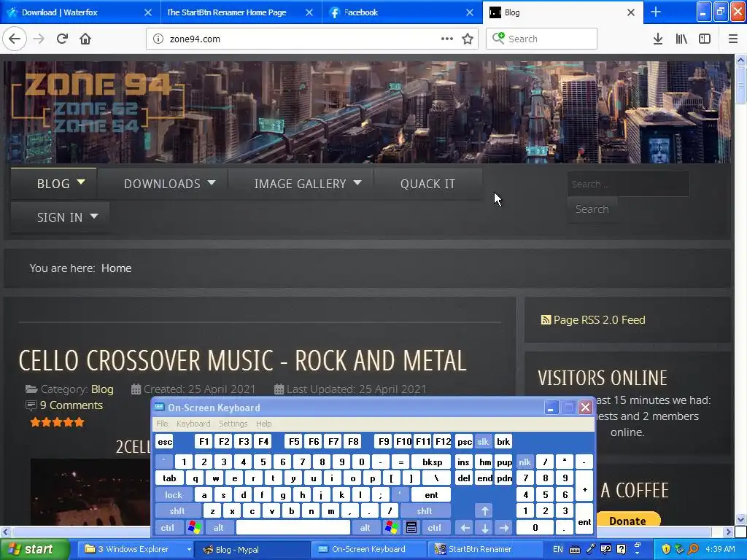The height and width of the screenshot is (560, 747).
Task: Toggle the lock key on keyboard
Action: click(174, 495)
